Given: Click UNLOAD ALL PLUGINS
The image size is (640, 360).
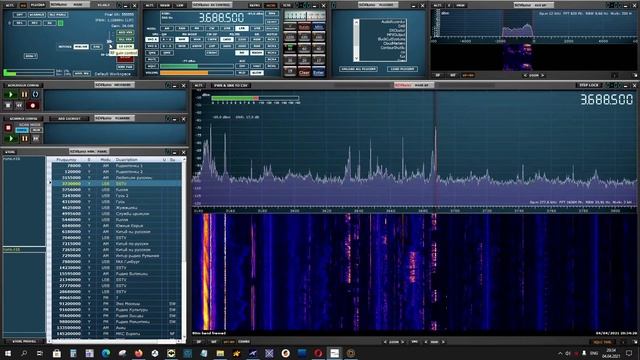Looking at the screenshot, I should tap(358, 69).
